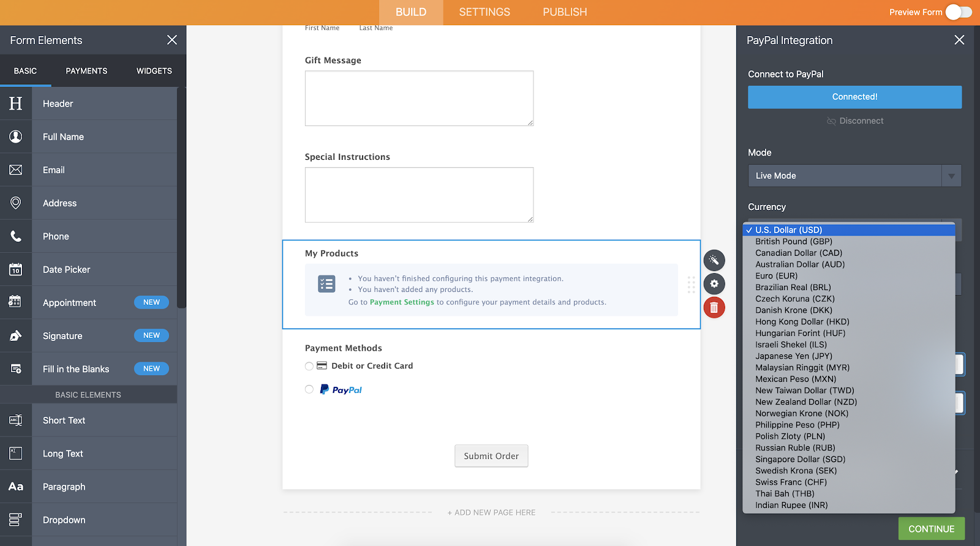980x546 pixels.
Task: Open the WIDGETS elements tab
Action: tap(154, 71)
